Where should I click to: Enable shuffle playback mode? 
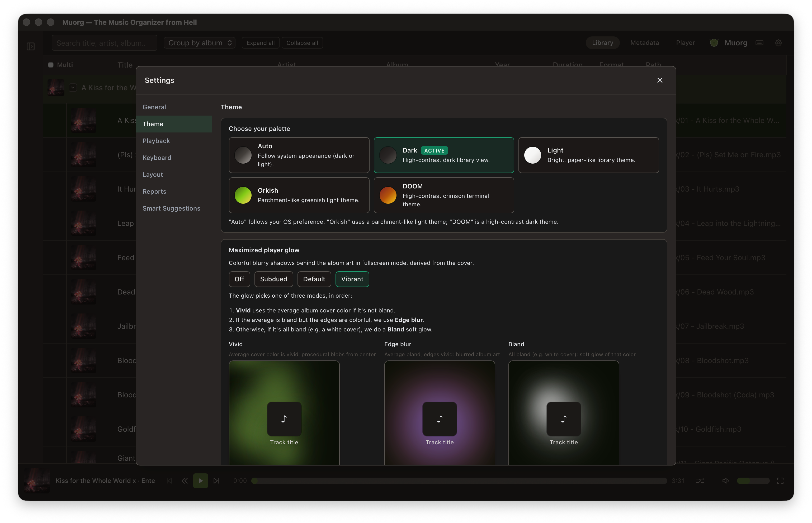click(700, 481)
